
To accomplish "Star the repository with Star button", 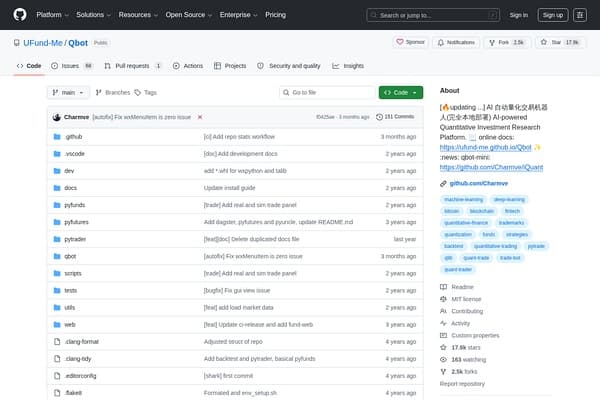I will pos(560,42).
